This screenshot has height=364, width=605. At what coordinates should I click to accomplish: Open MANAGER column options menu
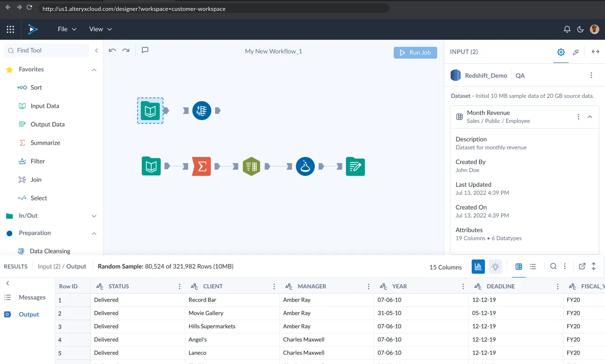tap(369, 286)
